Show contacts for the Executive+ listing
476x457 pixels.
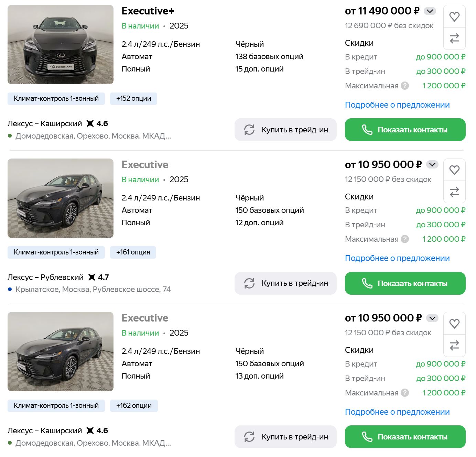click(x=405, y=130)
